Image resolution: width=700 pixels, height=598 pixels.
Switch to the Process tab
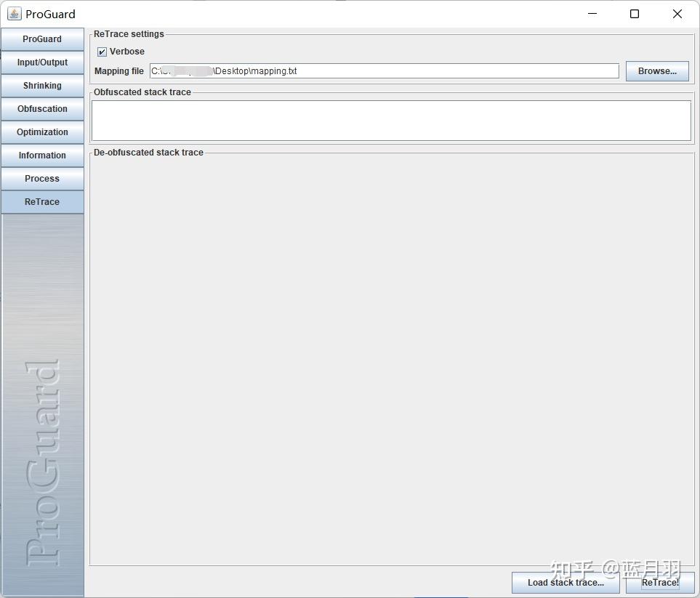pos(42,179)
